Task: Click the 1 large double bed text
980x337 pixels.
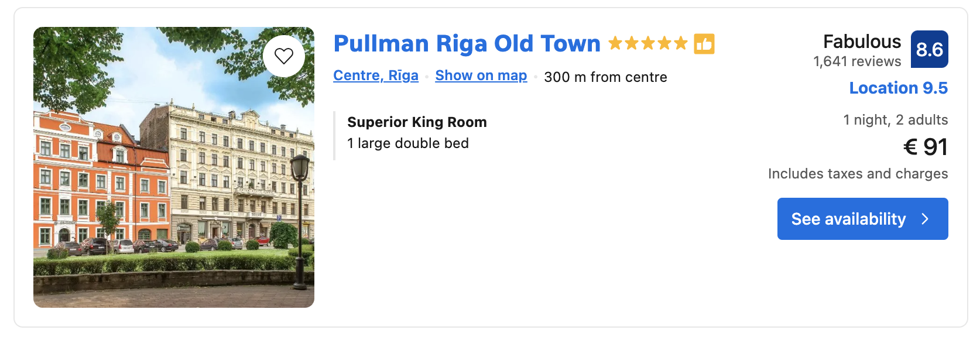Action: click(x=408, y=143)
